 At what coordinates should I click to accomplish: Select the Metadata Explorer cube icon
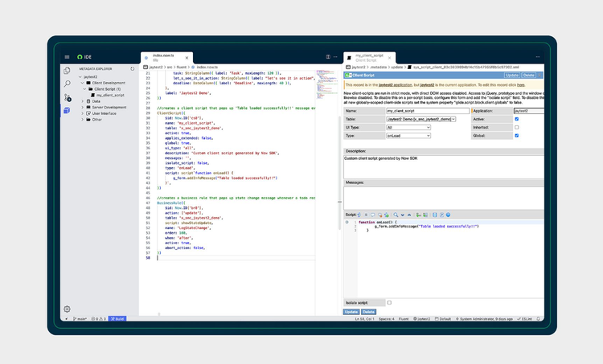point(68,110)
